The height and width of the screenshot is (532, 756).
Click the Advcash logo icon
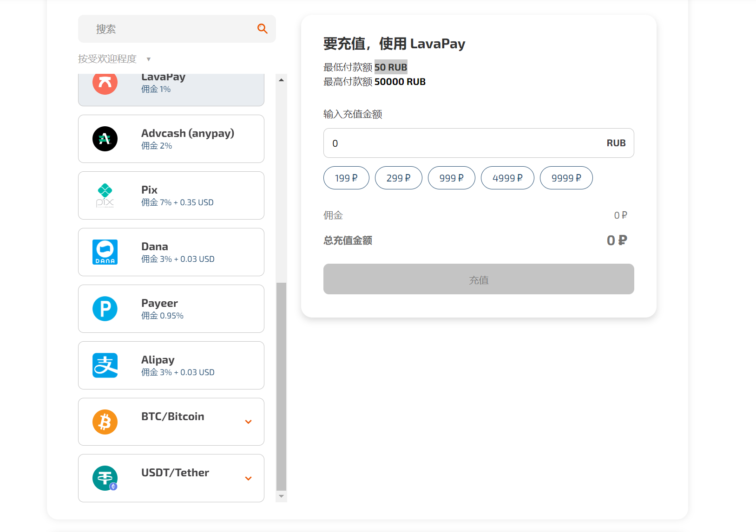pyautogui.click(x=105, y=139)
